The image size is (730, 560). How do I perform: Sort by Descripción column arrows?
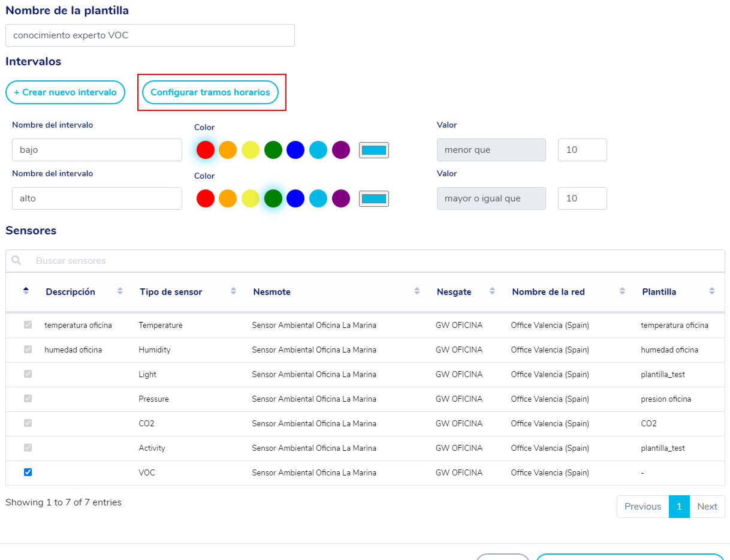(120, 291)
